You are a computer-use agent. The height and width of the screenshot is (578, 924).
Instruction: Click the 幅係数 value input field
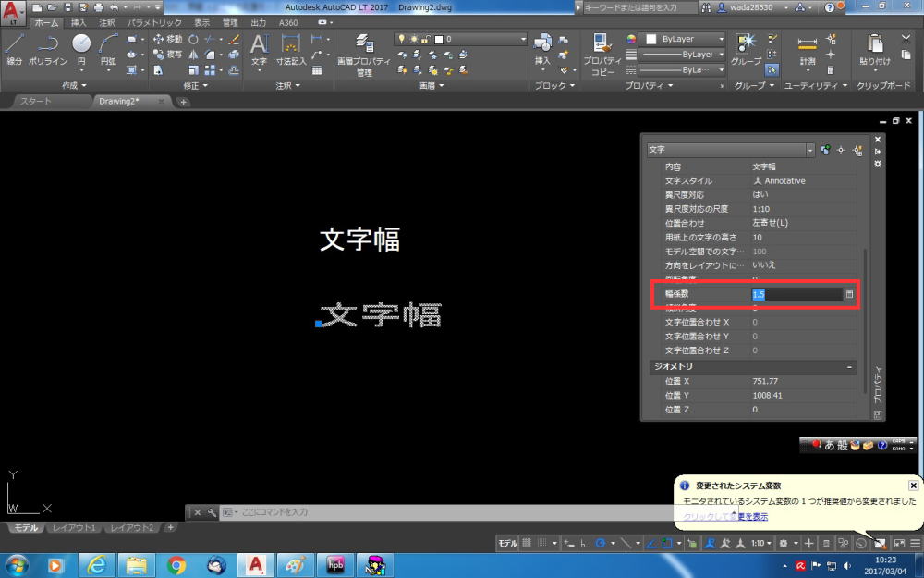[796, 294]
